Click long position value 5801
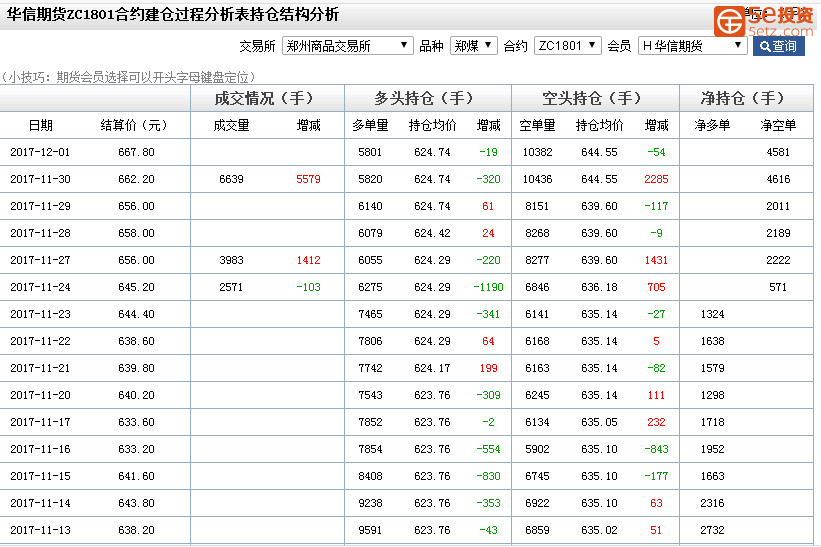The height and width of the screenshot is (547, 821). (370, 152)
